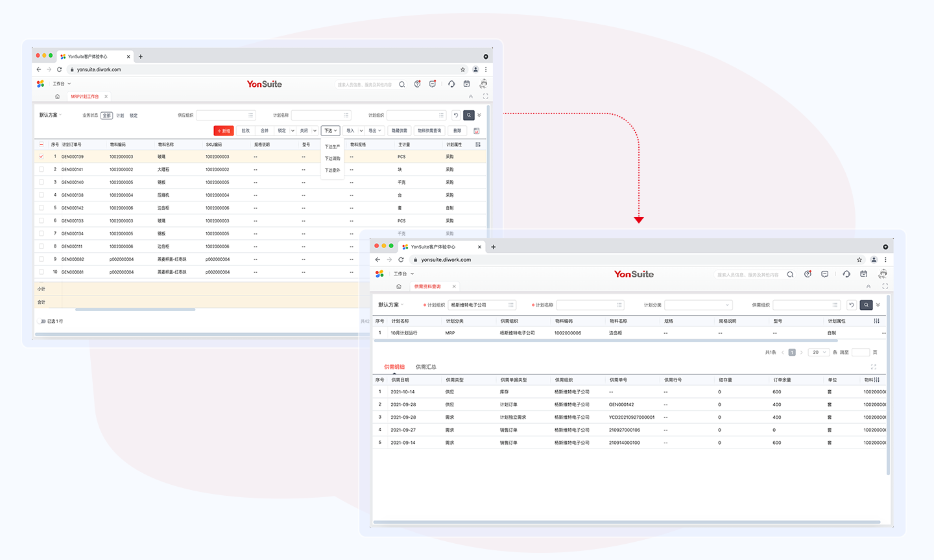Bookmark page with star icon in front browser
This screenshot has height=560, width=934.
tap(859, 260)
